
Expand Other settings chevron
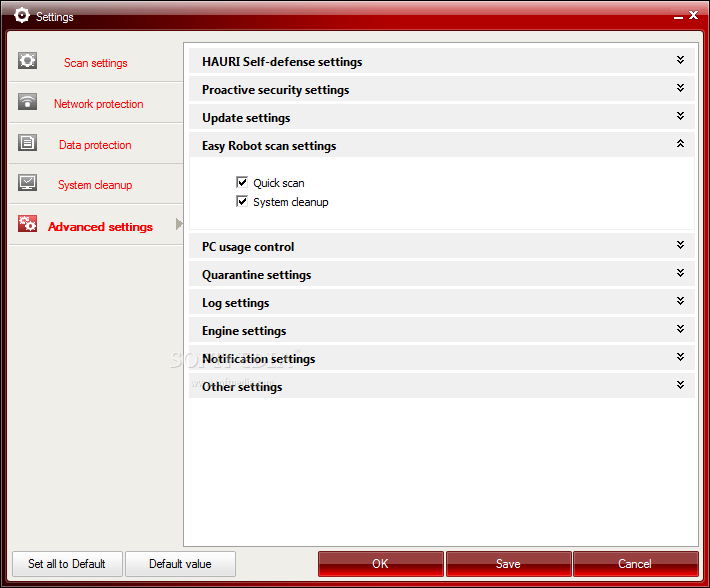pyautogui.click(x=680, y=385)
